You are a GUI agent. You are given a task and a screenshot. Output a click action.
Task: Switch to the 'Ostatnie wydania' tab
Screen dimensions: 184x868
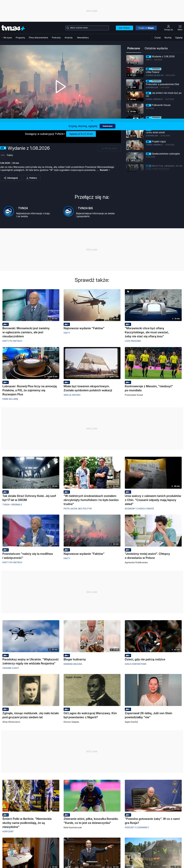[156, 48]
